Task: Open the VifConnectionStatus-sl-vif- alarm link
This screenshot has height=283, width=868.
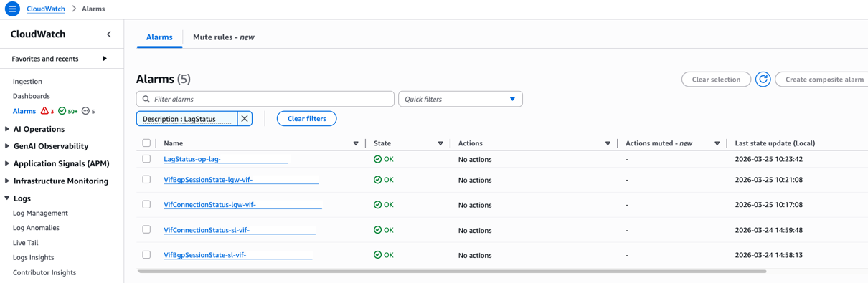Action: click(x=207, y=230)
